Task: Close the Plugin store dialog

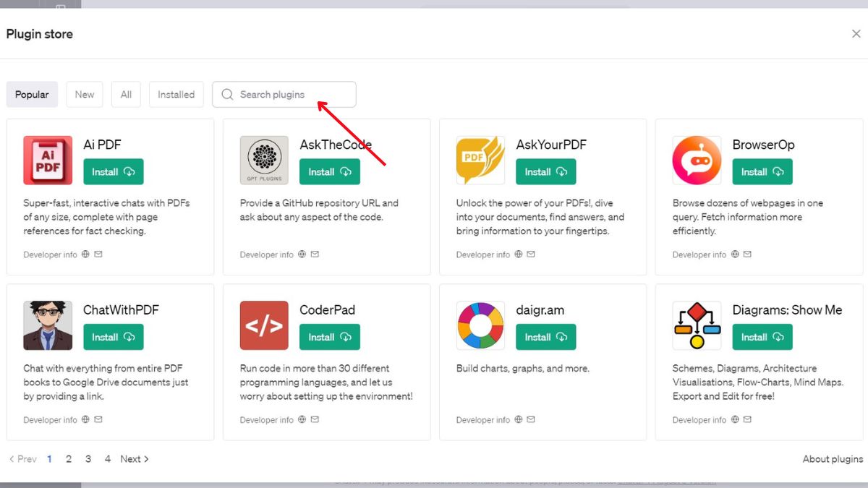Action: click(x=856, y=34)
